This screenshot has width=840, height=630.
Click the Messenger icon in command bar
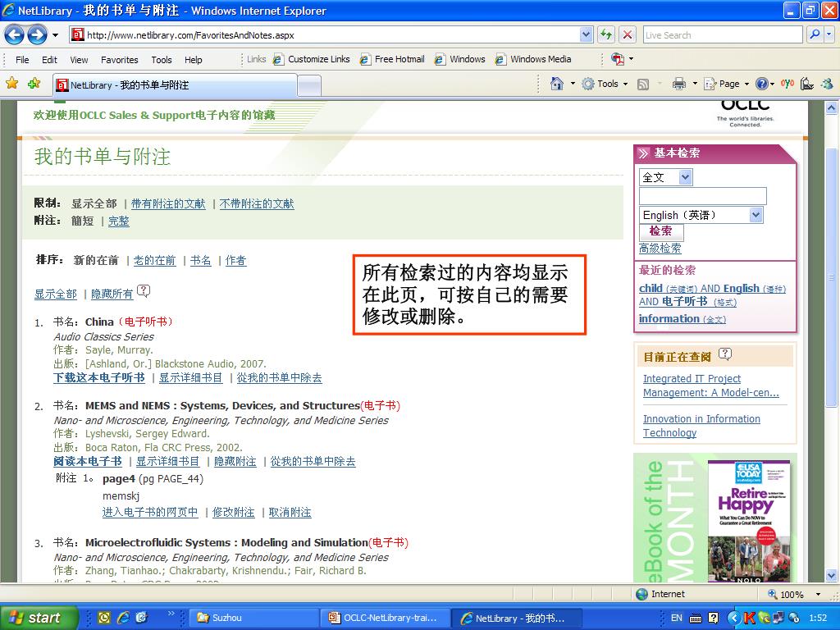click(x=827, y=84)
